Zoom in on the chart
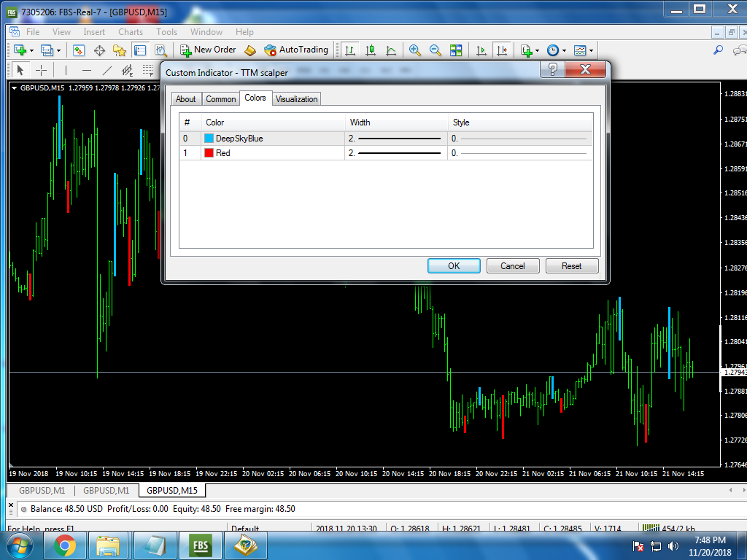The image size is (747, 560). click(x=414, y=50)
